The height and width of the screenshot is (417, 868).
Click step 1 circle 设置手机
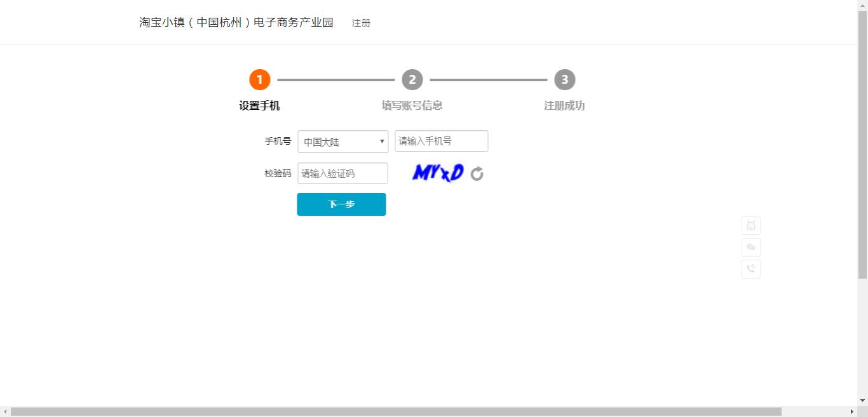(x=259, y=79)
